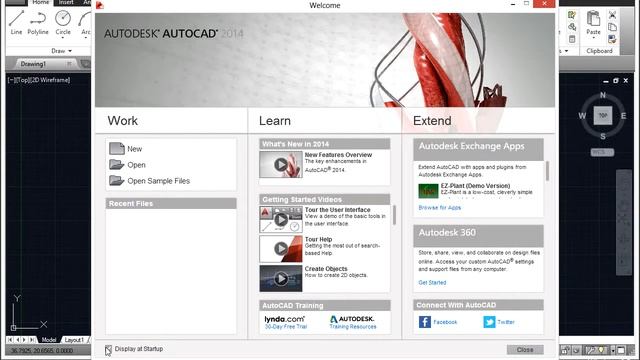Click the clean screen icon in status bar
This screenshot has height=360, width=640.
point(621,350)
